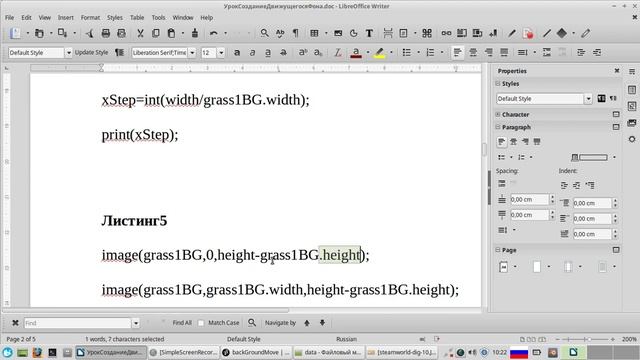
Task: Click the Undo arrow icon
Action: [213, 33]
